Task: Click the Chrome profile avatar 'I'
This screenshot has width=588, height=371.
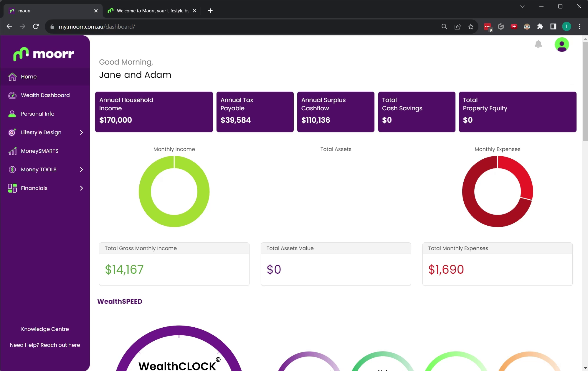Action: pyautogui.click(x=566, y=27)
